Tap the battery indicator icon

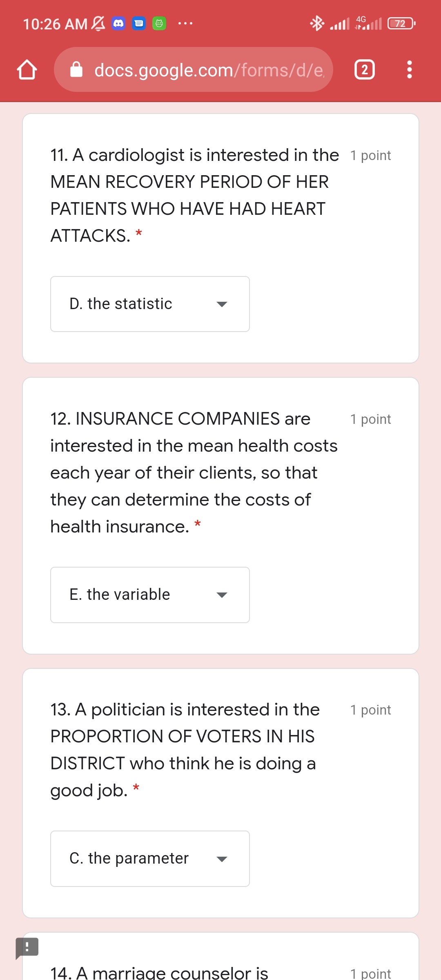[x=402, y=24]
